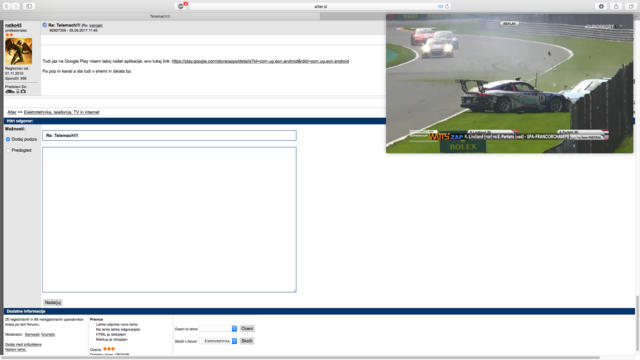Expand the 'Oceni to temo' rating dropdown
Image resolution: width=640 pixels, height=360 pixels.
click(x=218, y=329)
